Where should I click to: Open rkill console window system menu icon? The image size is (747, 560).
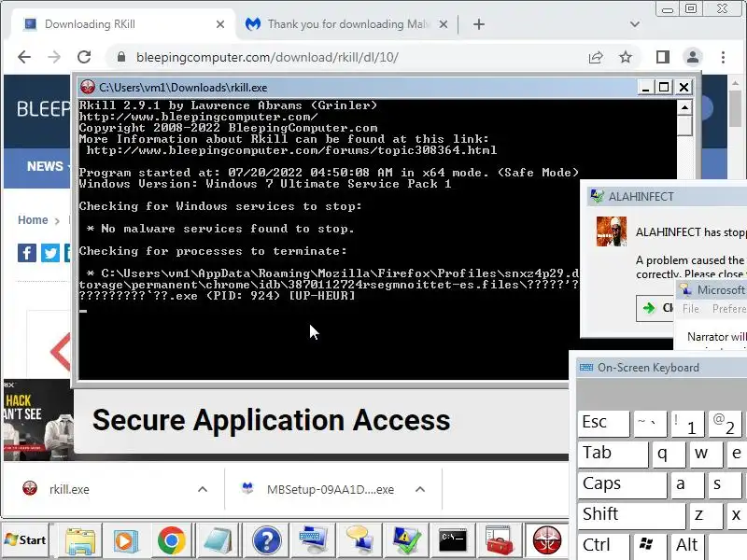pyautogui.click(x=88, y=87)
